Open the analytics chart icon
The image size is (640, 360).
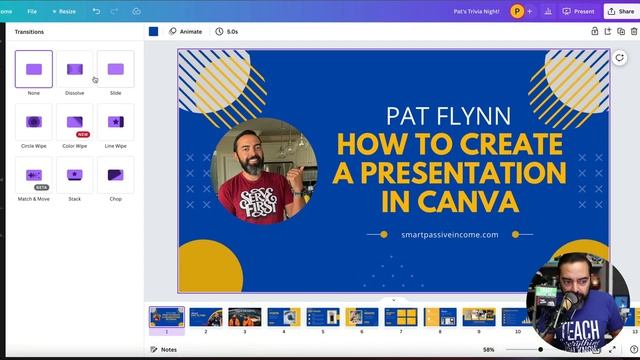(548, 11)
